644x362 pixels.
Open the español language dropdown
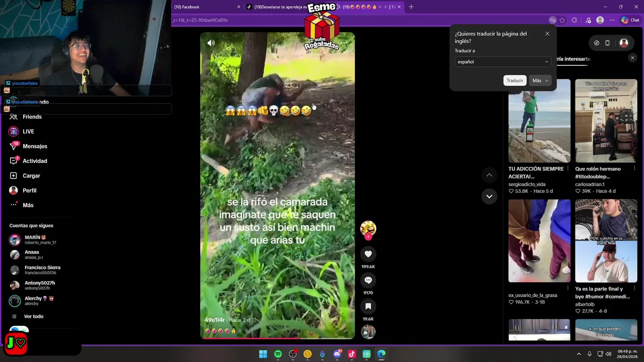pyautogui.click(x=503, y=62)
